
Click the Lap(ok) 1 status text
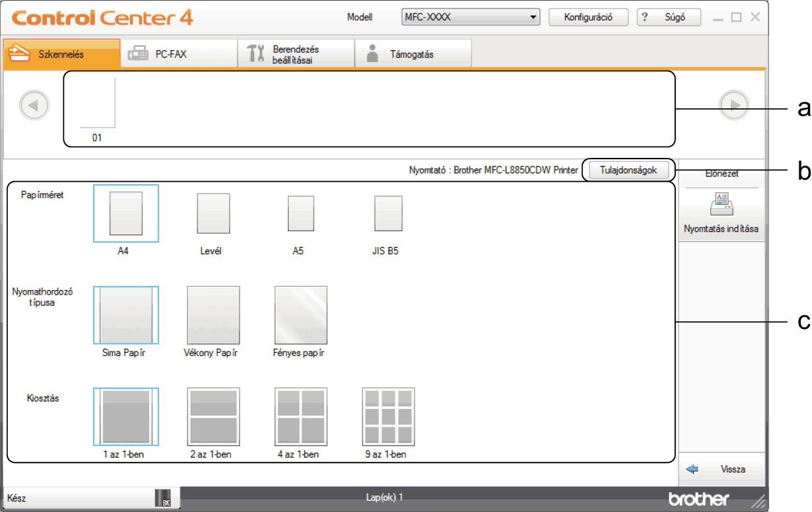coord(385,497)
